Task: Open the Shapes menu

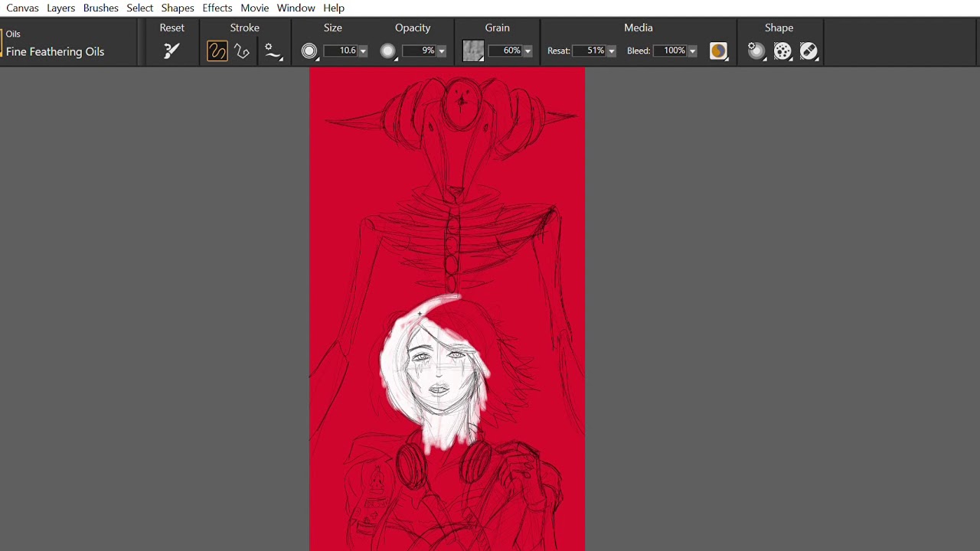Action: 178,8
